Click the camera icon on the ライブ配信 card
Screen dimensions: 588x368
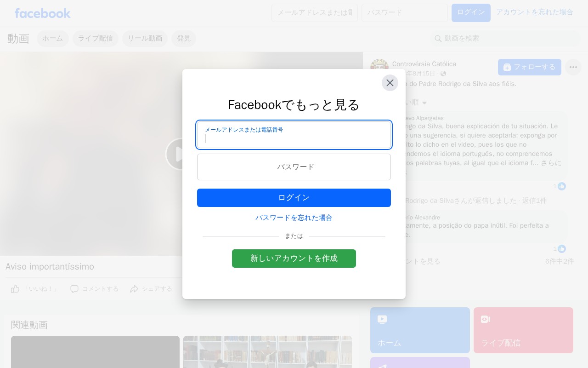[x=486, y=319]
